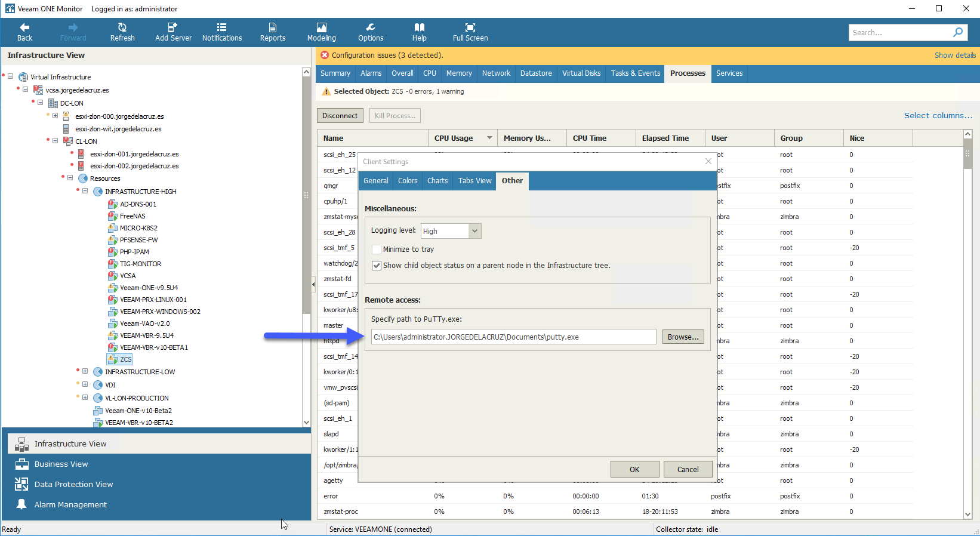The width and height of the screenshot is (980, 536).
Task: Click the Back navigation icon
Action: 24,27
